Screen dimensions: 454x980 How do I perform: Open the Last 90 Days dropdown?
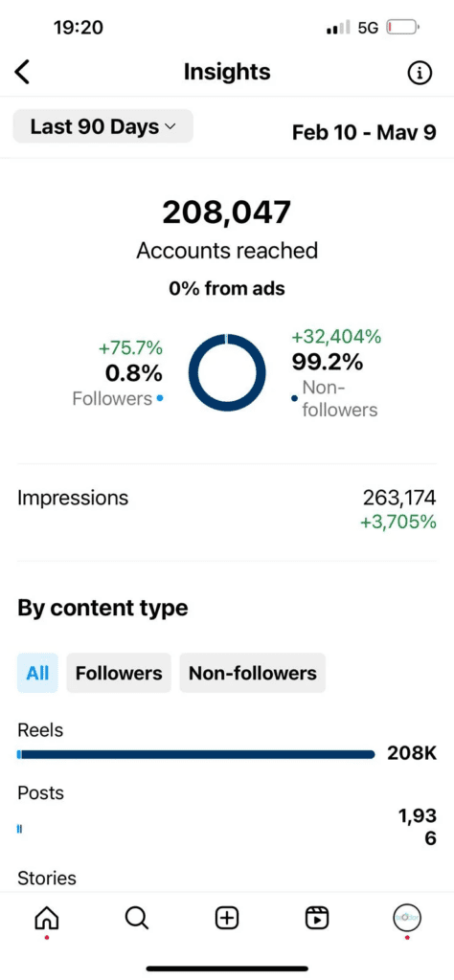click(103, 127)
